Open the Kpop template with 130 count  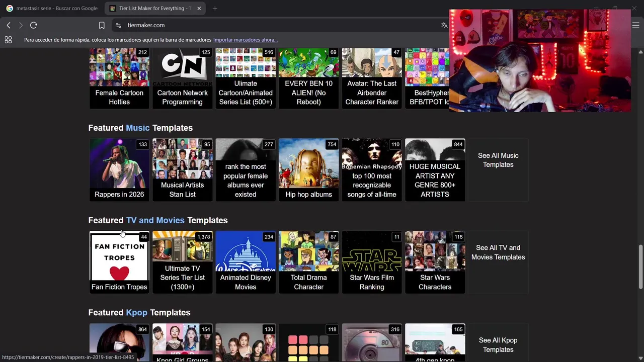coord(246,343)
